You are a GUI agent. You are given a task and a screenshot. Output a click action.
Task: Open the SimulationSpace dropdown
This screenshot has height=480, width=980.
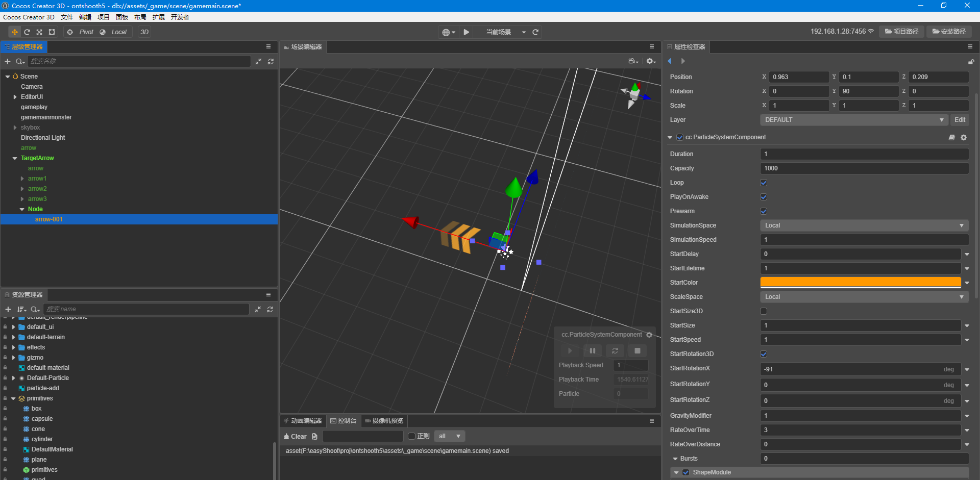pos(864,225)
